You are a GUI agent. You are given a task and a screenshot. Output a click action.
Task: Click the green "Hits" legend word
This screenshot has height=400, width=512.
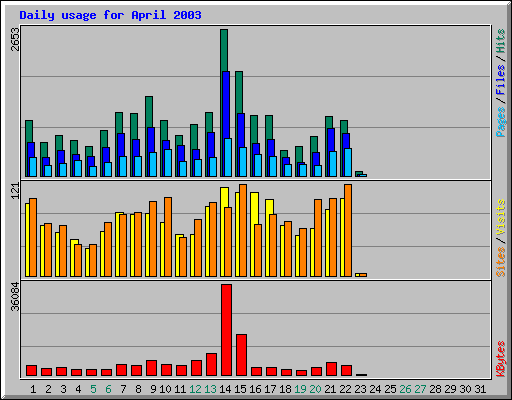pyautogui.click(x=501, y=41)
